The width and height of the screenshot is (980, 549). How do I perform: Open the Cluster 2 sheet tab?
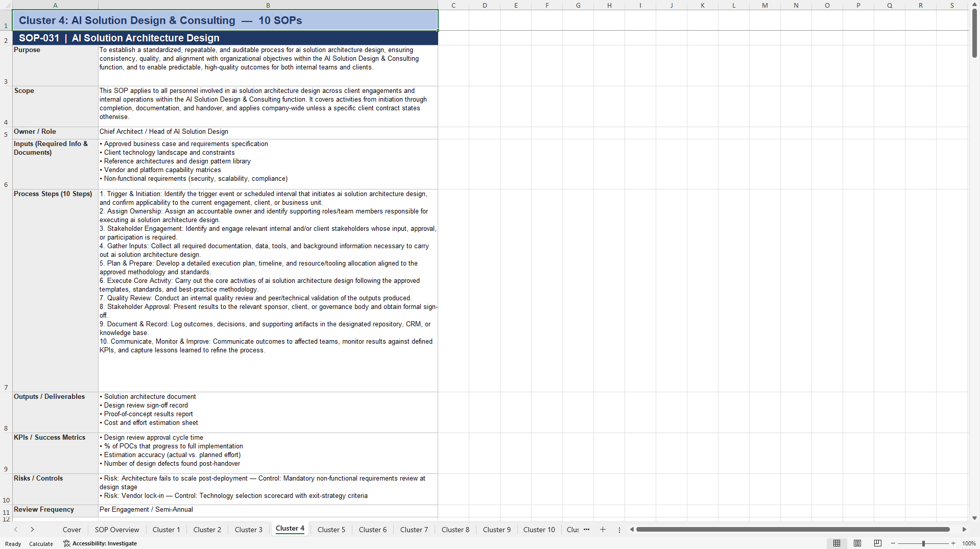coord(207,530)
